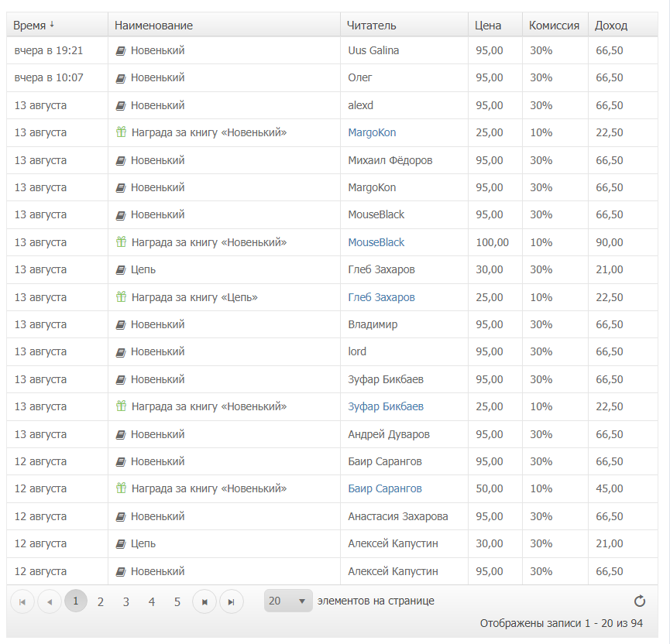
Task: Sort by the Доход column header
Action: [x=611, y=26]
